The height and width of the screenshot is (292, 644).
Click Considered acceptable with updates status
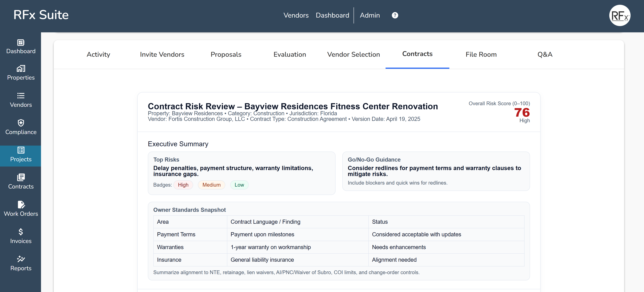point(446,234)
